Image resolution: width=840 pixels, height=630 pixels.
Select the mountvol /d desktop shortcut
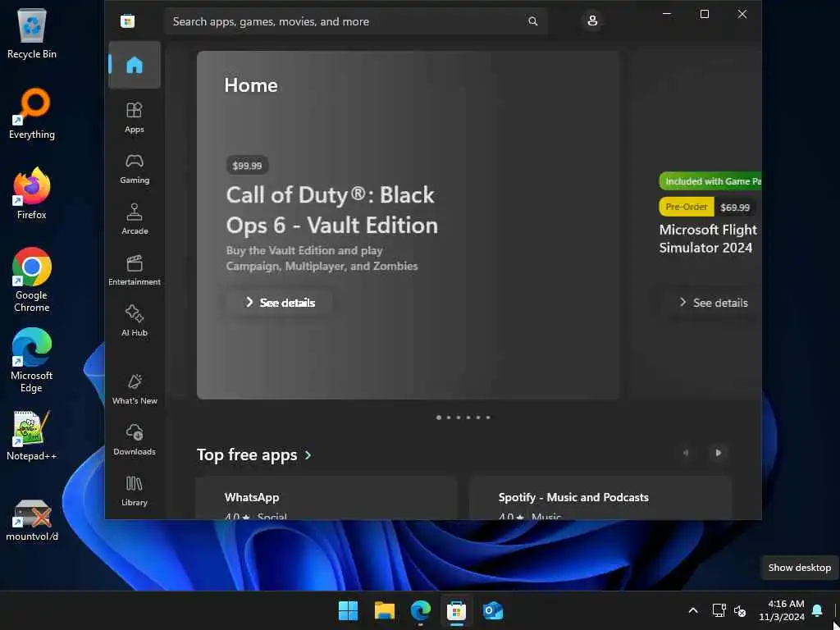(32, 521)
